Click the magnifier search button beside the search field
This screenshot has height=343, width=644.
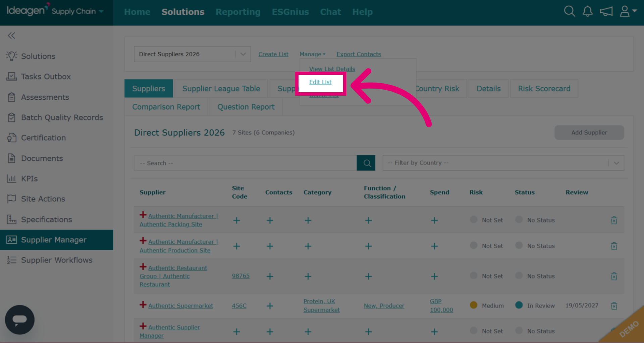(366, 163)
